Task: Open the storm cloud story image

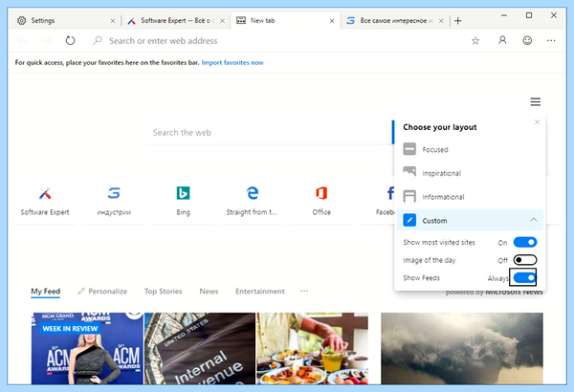Action: pyautogui.click(x=462, y=348)
